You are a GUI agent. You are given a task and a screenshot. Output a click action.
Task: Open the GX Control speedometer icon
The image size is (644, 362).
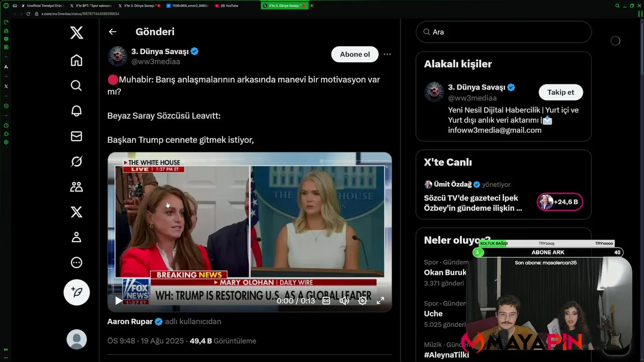(6, 22)
